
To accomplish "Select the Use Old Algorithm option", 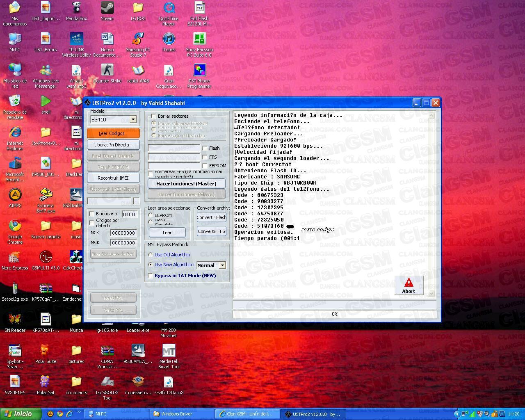I will (x=151, y=255).
